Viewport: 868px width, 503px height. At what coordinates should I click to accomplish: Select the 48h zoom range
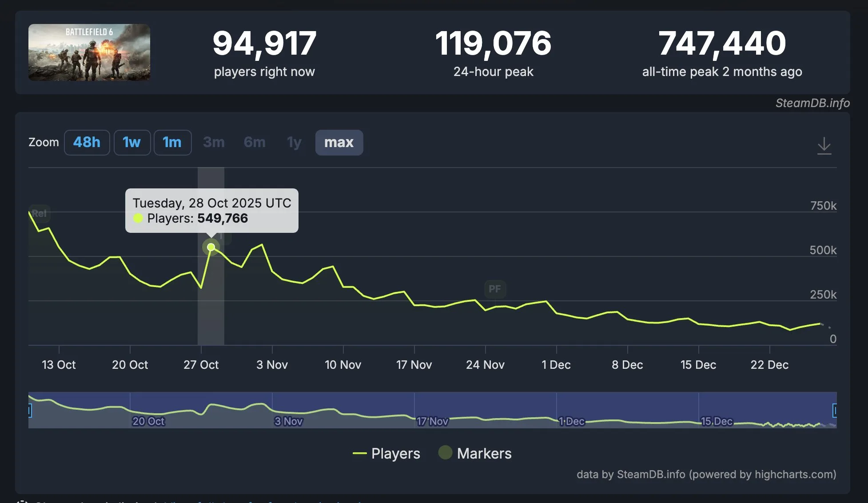click(87, 142)
